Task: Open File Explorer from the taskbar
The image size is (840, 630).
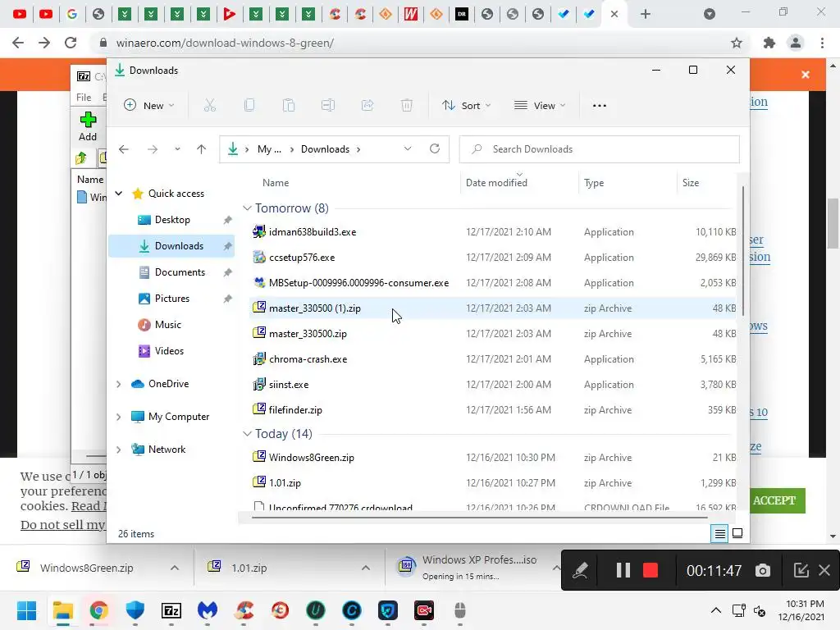Action: [62, 610]
